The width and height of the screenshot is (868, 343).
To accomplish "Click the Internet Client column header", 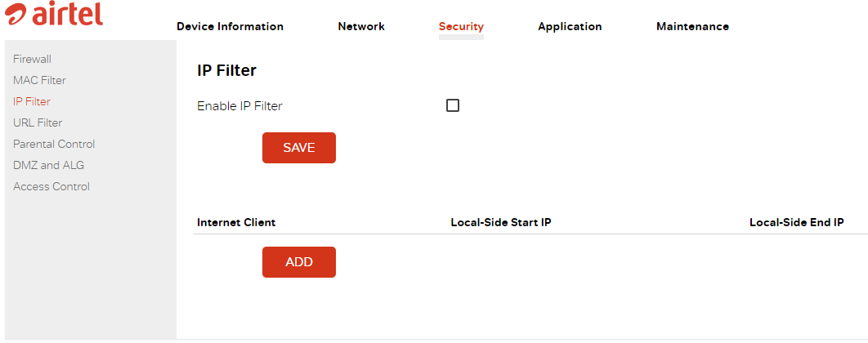I will pyautogui.click(x=236, y=223).
